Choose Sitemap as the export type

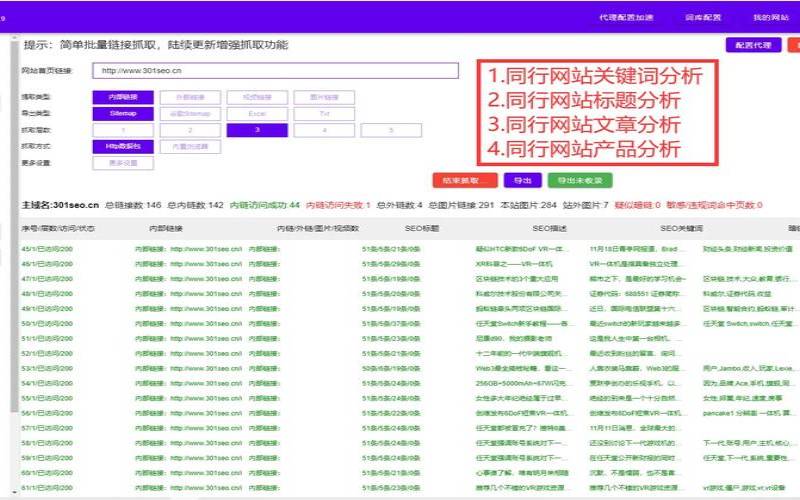pos(123,113)
